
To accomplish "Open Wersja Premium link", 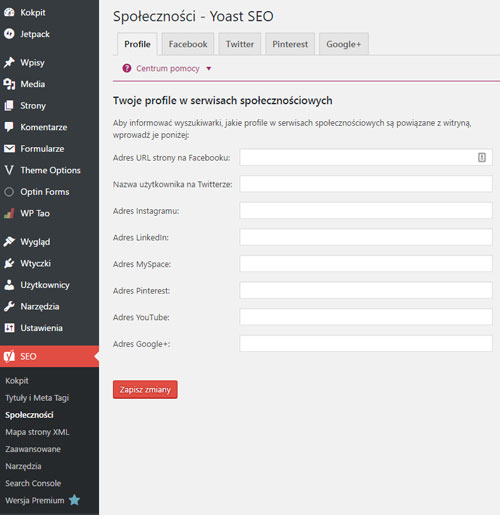I will [x=35, y=500].
